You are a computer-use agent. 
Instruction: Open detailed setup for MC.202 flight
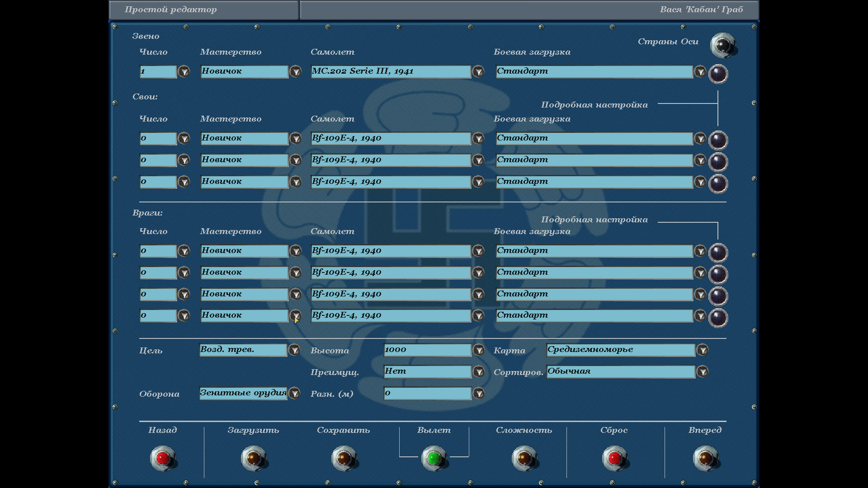[717, 74]
